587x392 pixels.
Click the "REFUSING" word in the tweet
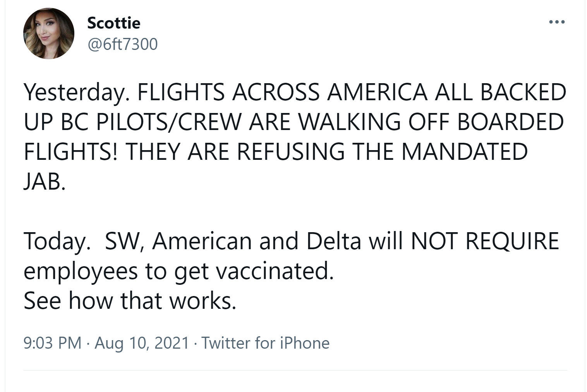(x=290, y=151)
